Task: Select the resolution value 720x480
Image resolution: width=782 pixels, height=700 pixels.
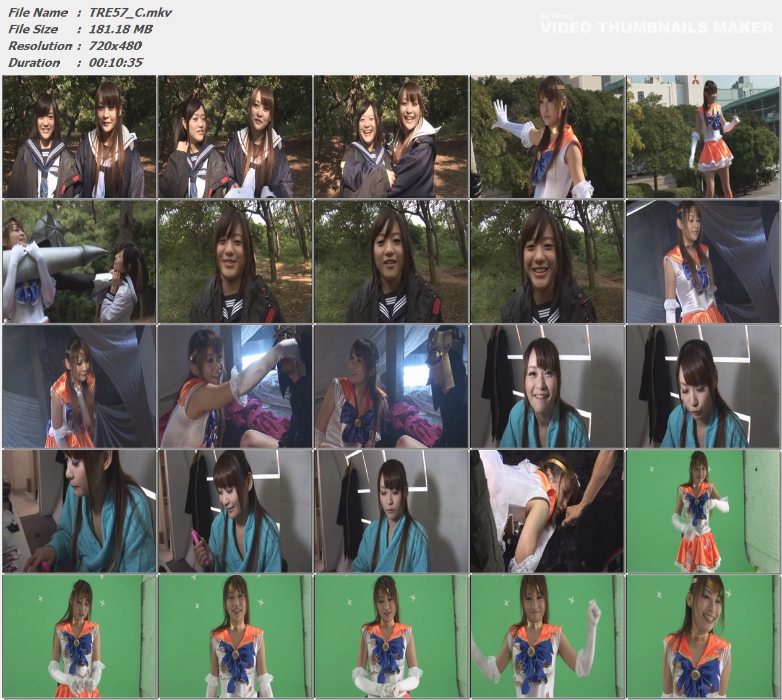Action: click(115, 46)
